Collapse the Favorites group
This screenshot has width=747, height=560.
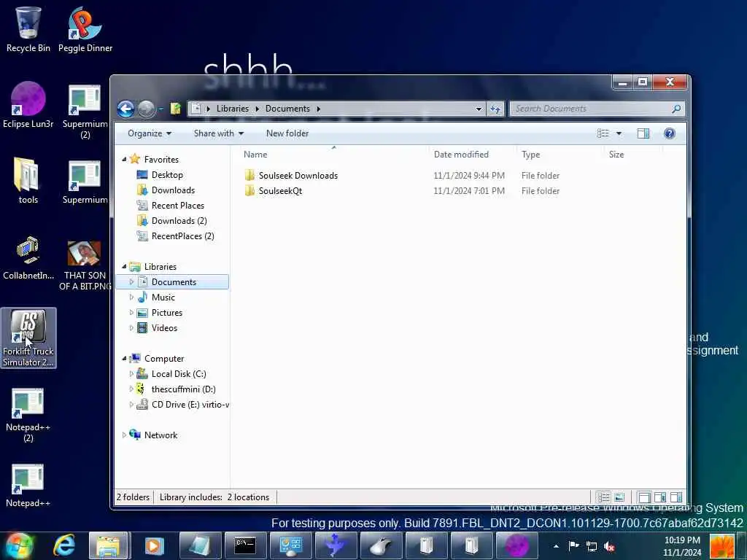[124, 160]
